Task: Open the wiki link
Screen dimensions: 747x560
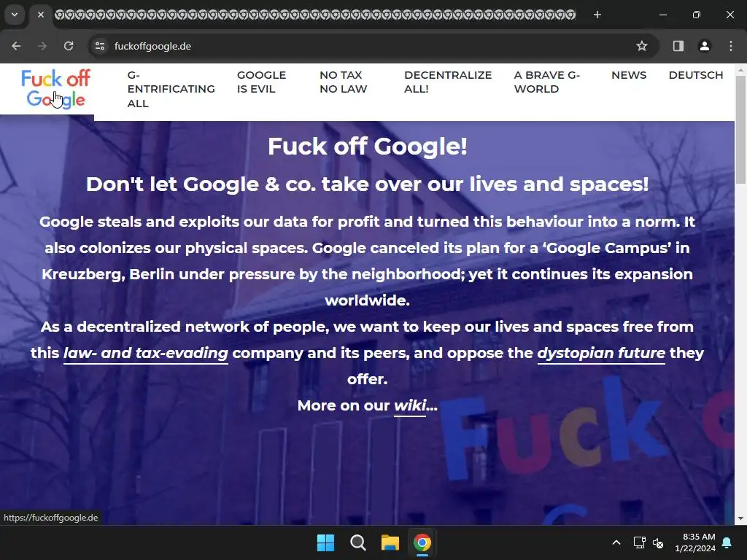Action: [x=410, y=405]
